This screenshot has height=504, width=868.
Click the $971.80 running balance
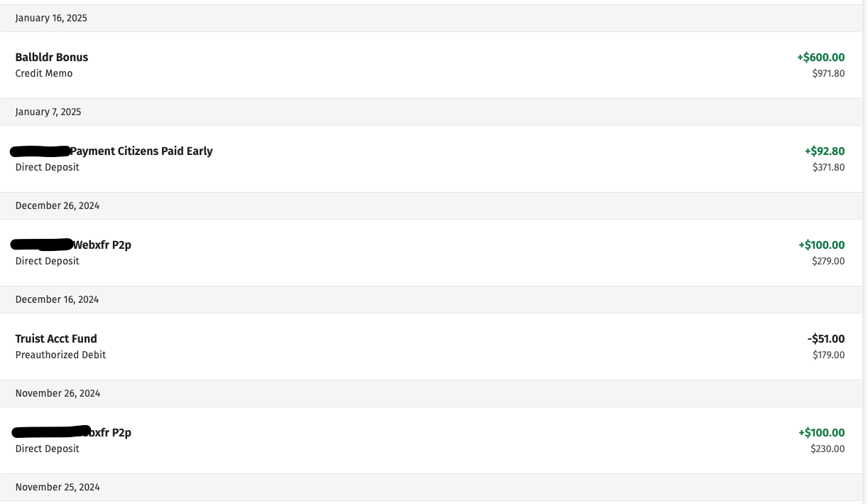[x=828, y=73]
